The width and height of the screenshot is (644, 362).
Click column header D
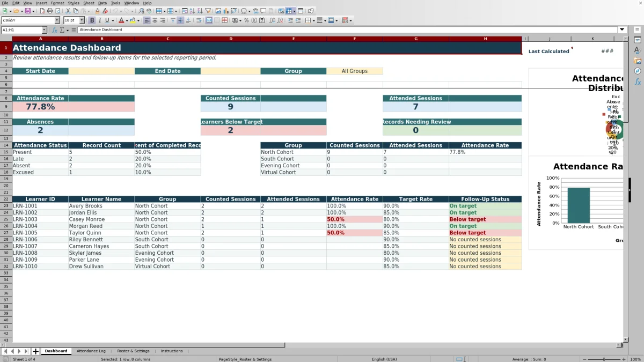[231, 39]
